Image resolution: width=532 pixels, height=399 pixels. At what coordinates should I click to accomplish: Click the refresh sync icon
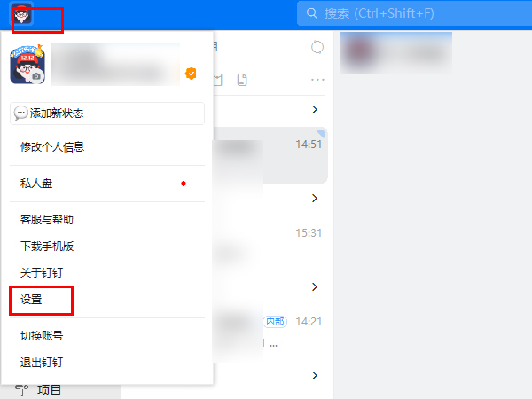click(317, 47)
